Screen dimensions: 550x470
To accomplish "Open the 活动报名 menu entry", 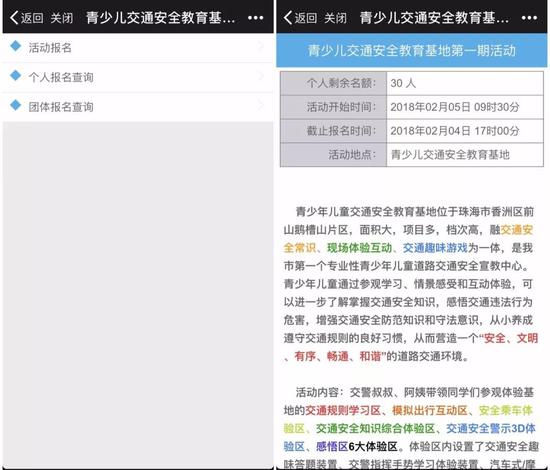I will pyautogui.click(x=138, y=48).
